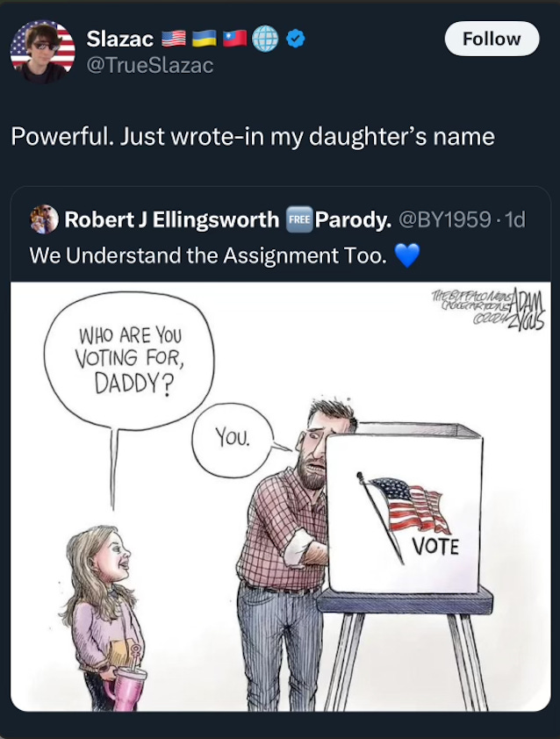This screenshot has height=739, width=560.
Task: Click the 'We Understand the Assignment Too' text
Action: [208, 255]
